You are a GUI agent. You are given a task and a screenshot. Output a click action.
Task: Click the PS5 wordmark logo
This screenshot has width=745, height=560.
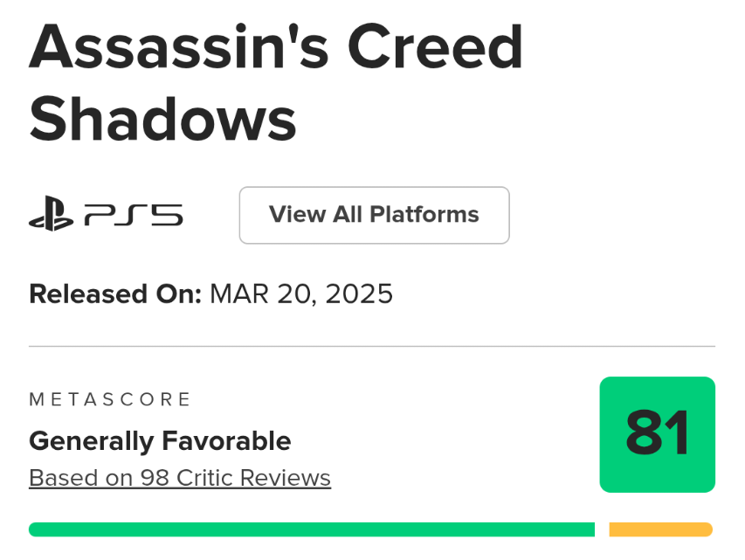point(134,215)
